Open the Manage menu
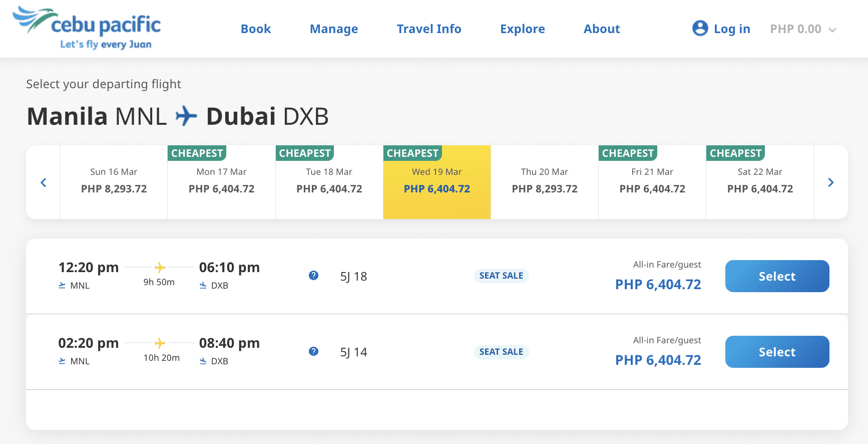The width and height of the screenshot is (868, 444). tap(334, 29)
